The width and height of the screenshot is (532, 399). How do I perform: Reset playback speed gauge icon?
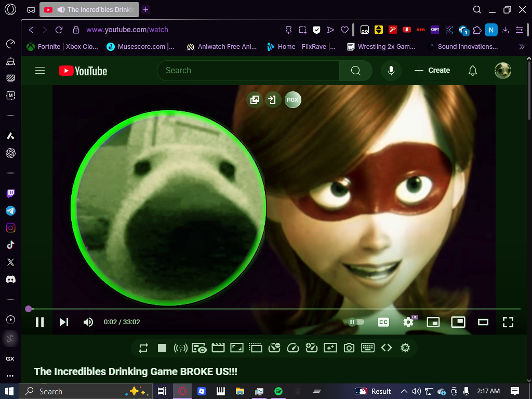pos(293,348)
